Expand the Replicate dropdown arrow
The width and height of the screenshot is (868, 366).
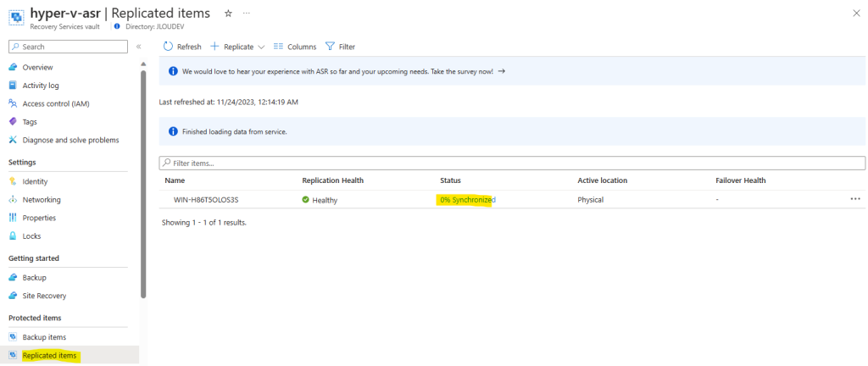tap(261, 47)
